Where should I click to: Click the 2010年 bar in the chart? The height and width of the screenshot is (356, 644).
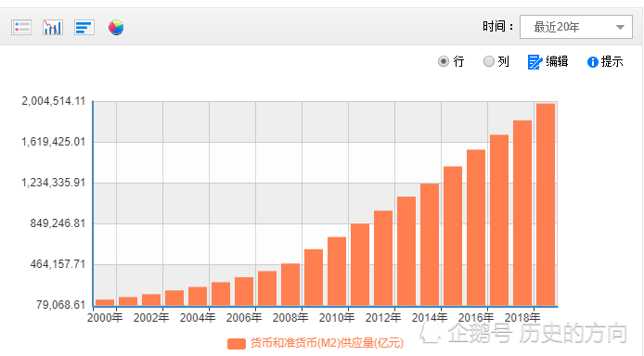(337, 272)
